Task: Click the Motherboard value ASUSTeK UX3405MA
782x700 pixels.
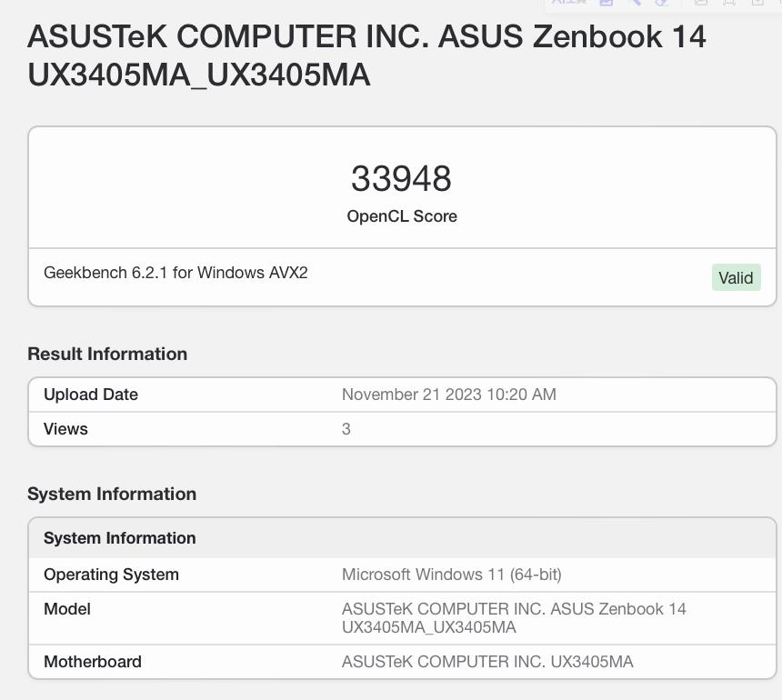Action: pos(487,662)
